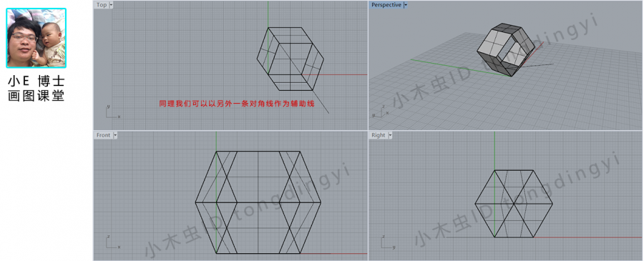
Task: Click the z-y axis icon in Right viewport
Action: [x=388, y=242]
